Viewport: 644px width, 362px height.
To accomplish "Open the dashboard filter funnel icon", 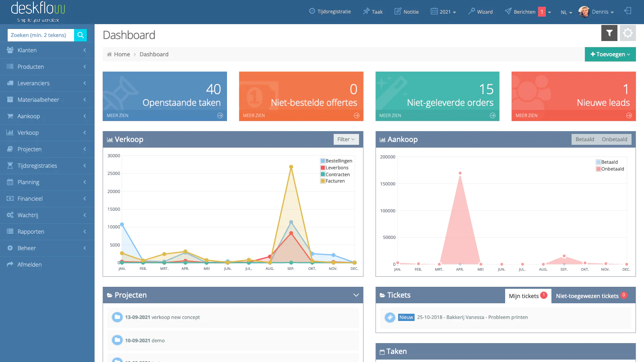I will pyautogui.click(x=609, y=33).
